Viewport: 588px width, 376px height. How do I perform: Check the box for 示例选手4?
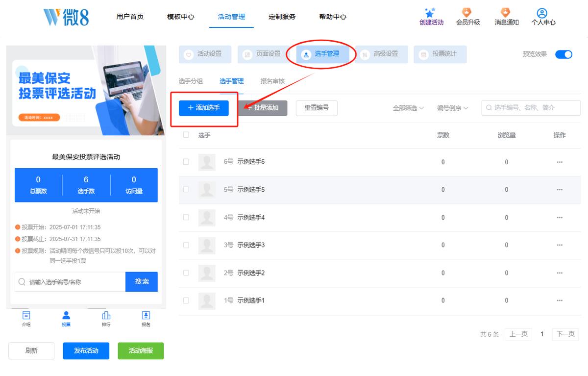click(186, 217)
